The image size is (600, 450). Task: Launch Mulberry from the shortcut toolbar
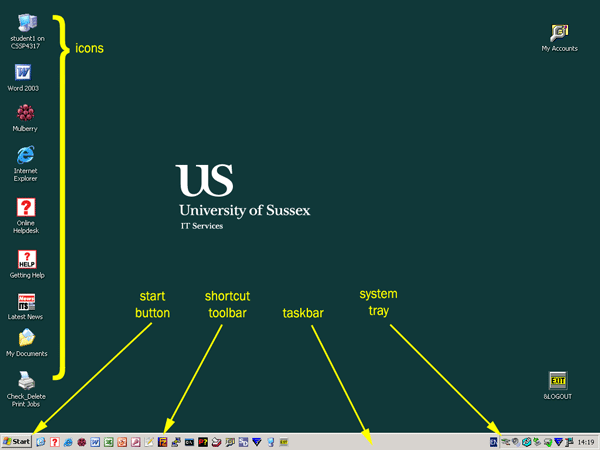click(82, 442)
